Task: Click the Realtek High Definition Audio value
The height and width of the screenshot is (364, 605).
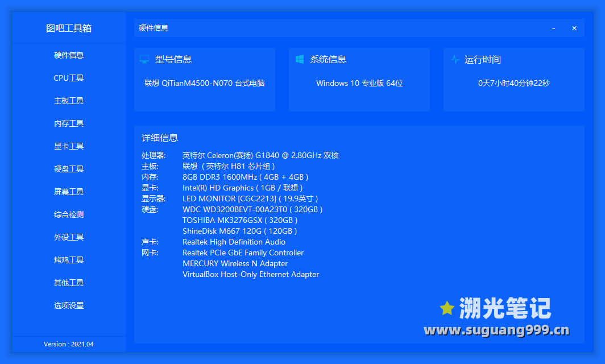Action: tap(234, 242)
